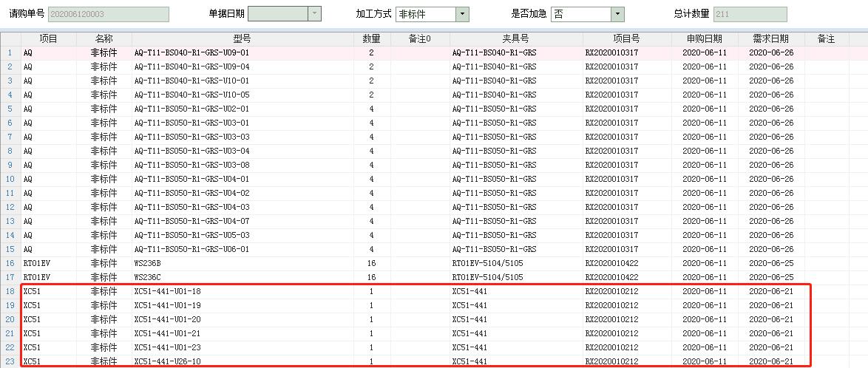Expand the 加工方式 dropdown showing 非标件

(462, 14)
